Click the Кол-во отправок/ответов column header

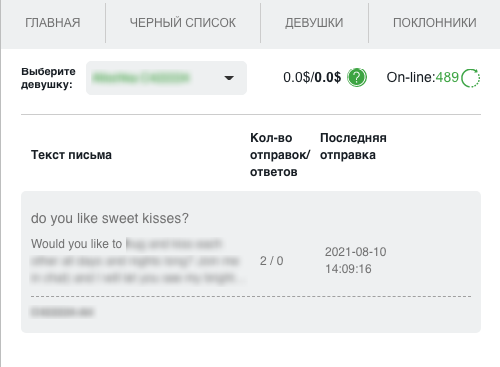click(x=280, y=155)
